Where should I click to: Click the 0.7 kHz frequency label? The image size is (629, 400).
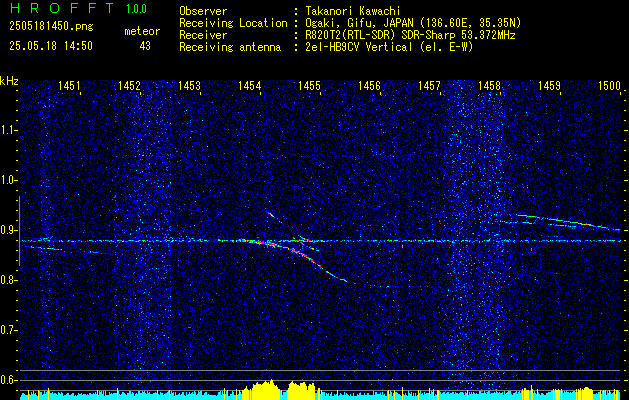[7, 330]
